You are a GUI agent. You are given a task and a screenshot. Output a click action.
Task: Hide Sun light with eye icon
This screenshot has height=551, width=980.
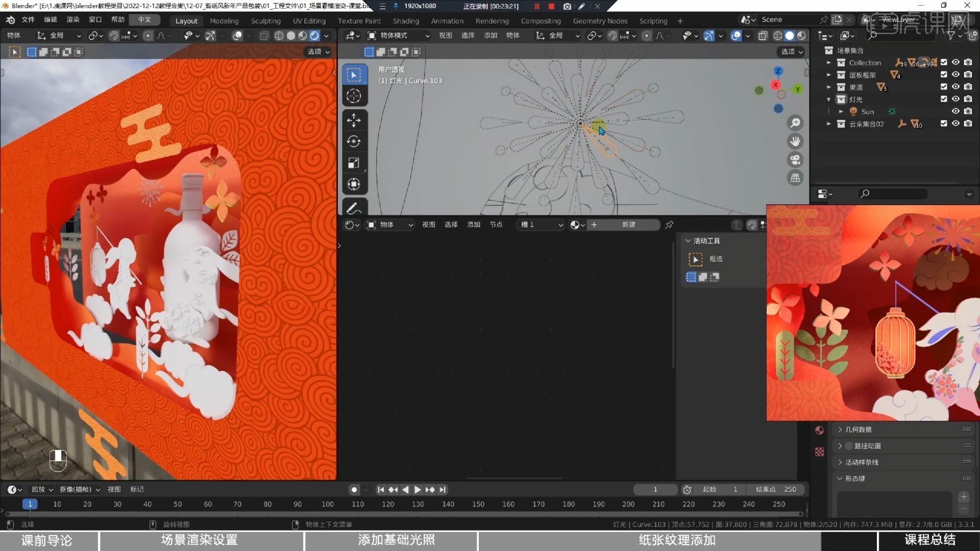coord(955,111)
